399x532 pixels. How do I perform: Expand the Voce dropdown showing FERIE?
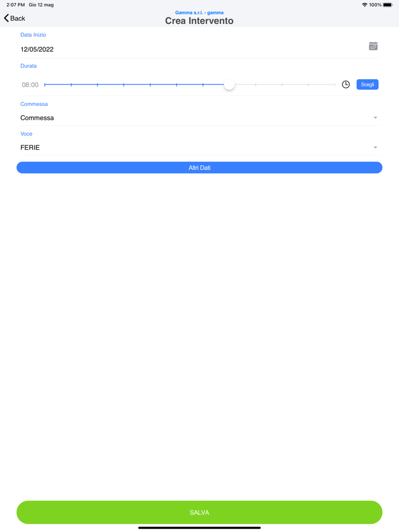click(x=375, y=147)
